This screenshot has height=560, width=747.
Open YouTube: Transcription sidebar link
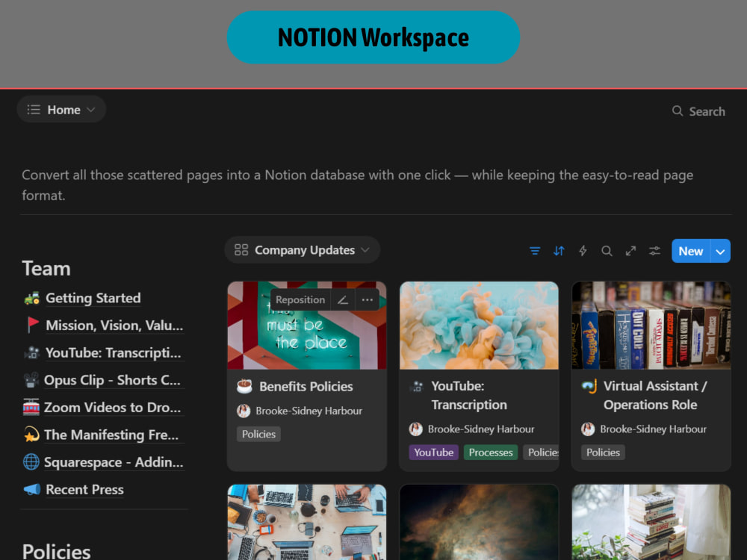pyautogui.click(x=114, y=353)
